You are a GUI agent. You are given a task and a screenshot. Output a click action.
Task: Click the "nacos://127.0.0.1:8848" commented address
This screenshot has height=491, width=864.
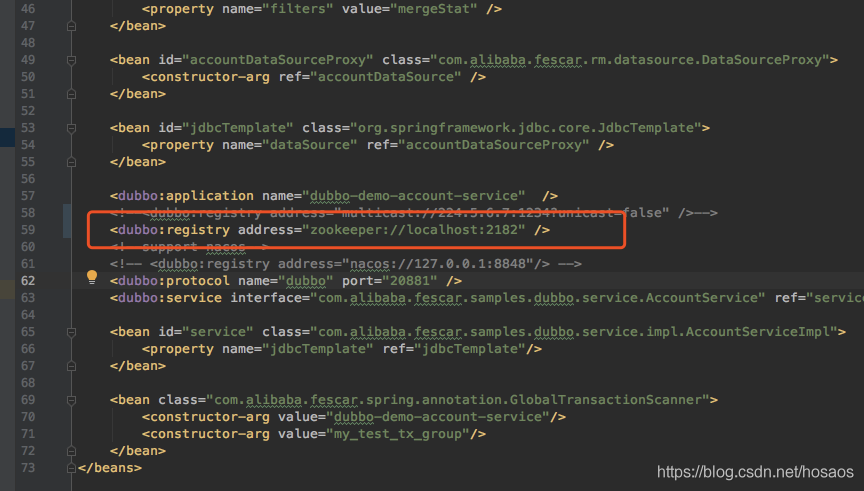tap(438, 264)
